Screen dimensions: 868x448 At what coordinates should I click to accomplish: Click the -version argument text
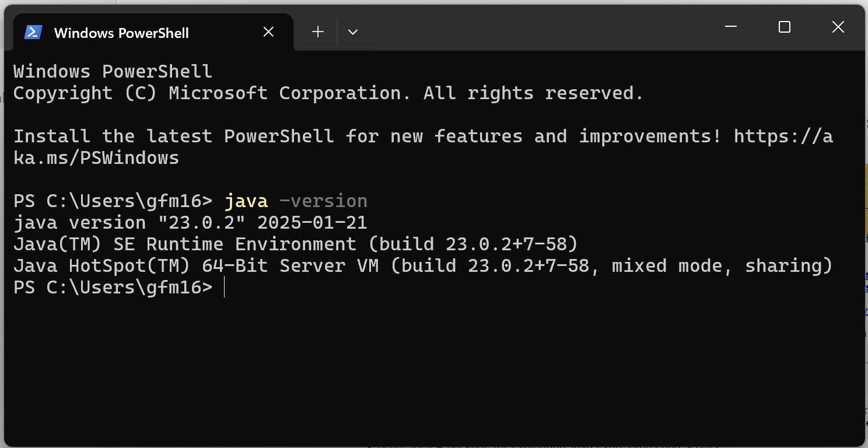[323, 201]
